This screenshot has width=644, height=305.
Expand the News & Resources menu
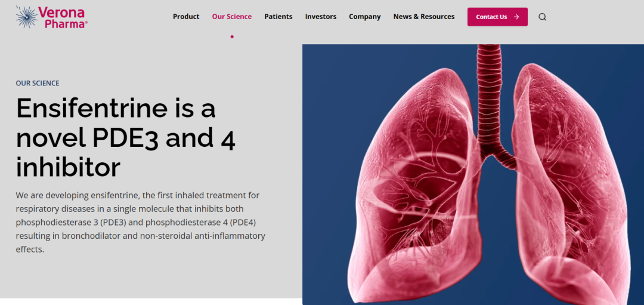pos(424,17)
